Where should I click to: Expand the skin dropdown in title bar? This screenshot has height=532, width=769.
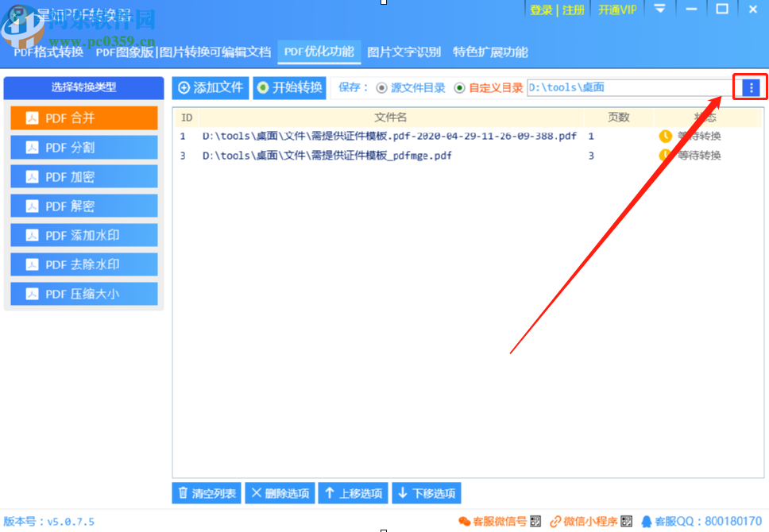[661, 10]
